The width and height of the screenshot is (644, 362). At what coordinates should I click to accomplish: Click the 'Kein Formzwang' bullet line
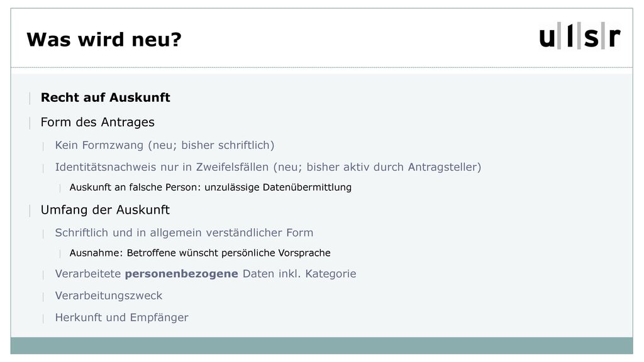[x=164, y=145]
